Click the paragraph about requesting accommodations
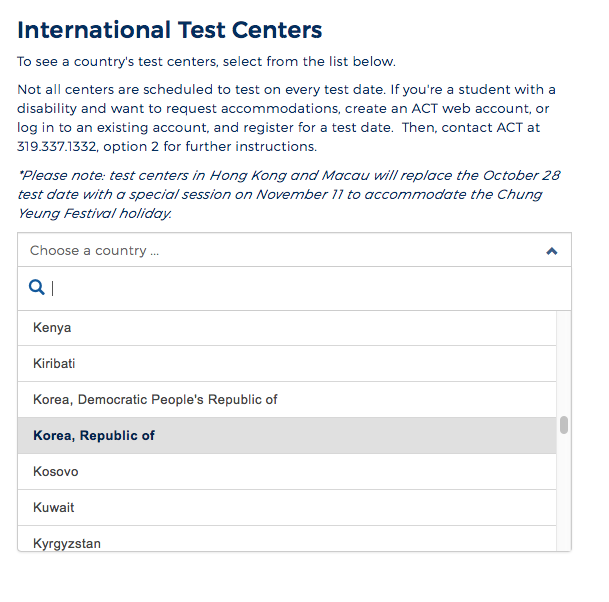The image size is (609, 602). pyautogui.click(x=286, y=118)
